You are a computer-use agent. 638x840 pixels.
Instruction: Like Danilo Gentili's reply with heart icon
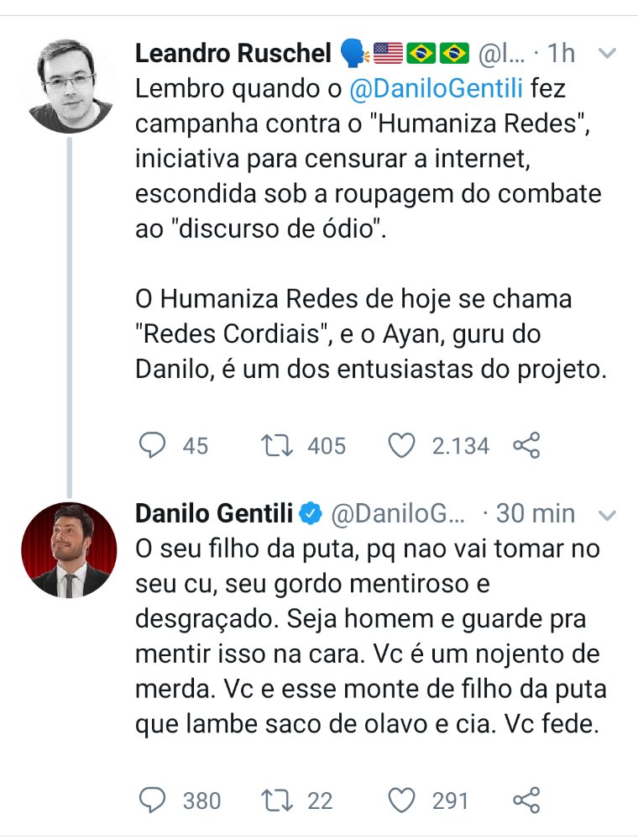(403, 801)
